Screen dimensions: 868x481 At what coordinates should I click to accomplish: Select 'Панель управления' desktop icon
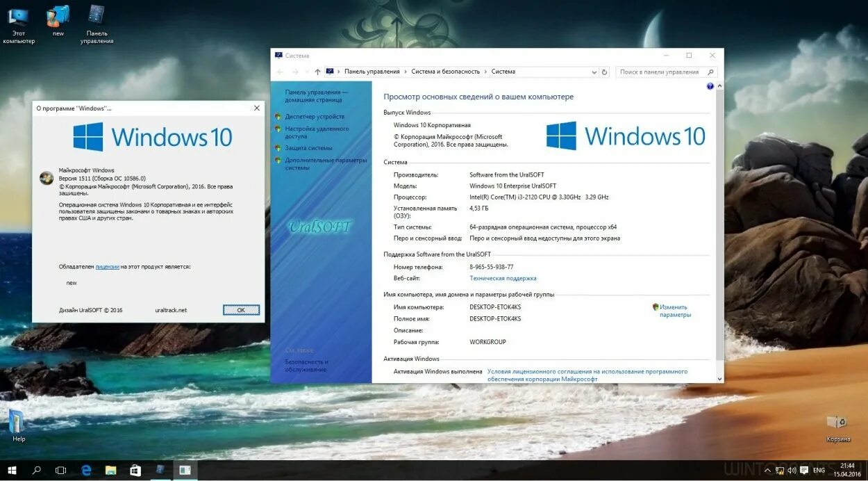[x=97, y=25]
